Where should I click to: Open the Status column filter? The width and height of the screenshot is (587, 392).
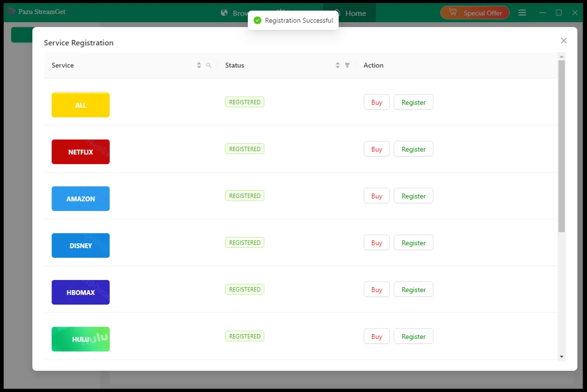347,65
